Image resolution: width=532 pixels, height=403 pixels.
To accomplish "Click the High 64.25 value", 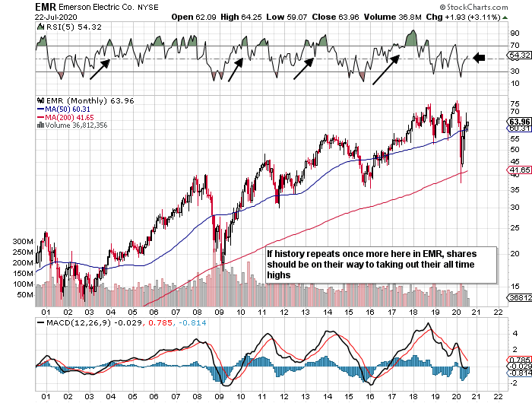I will point(241,17).
